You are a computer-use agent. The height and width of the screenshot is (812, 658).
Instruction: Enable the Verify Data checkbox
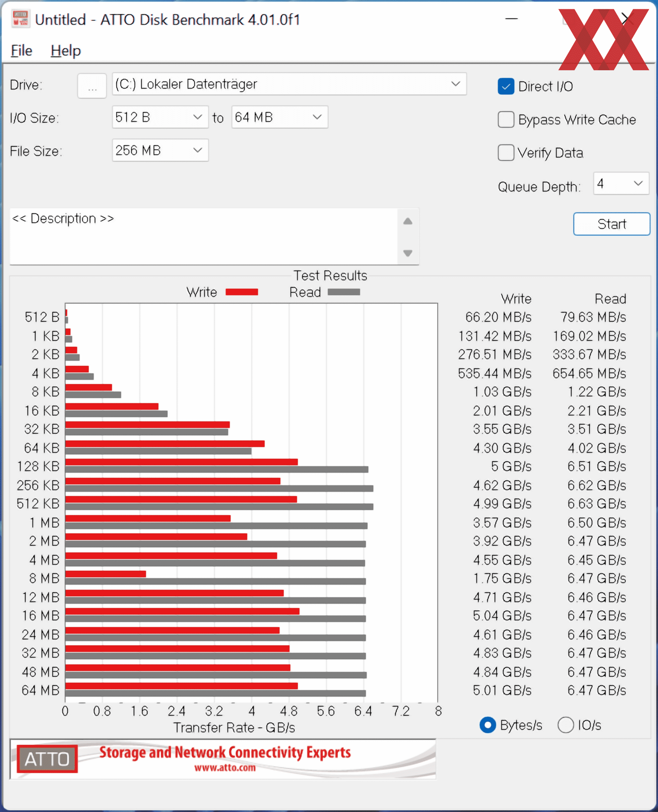click(x=505, y=153)
